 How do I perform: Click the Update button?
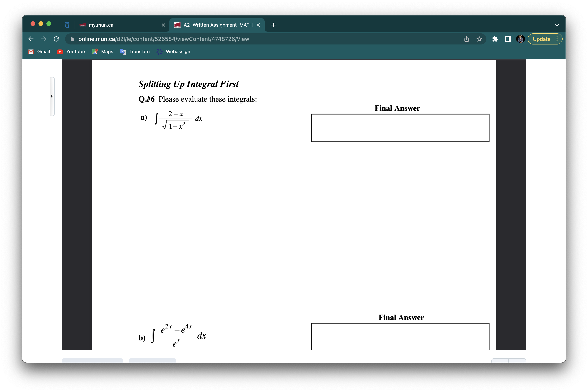click(x=541, y=39)
